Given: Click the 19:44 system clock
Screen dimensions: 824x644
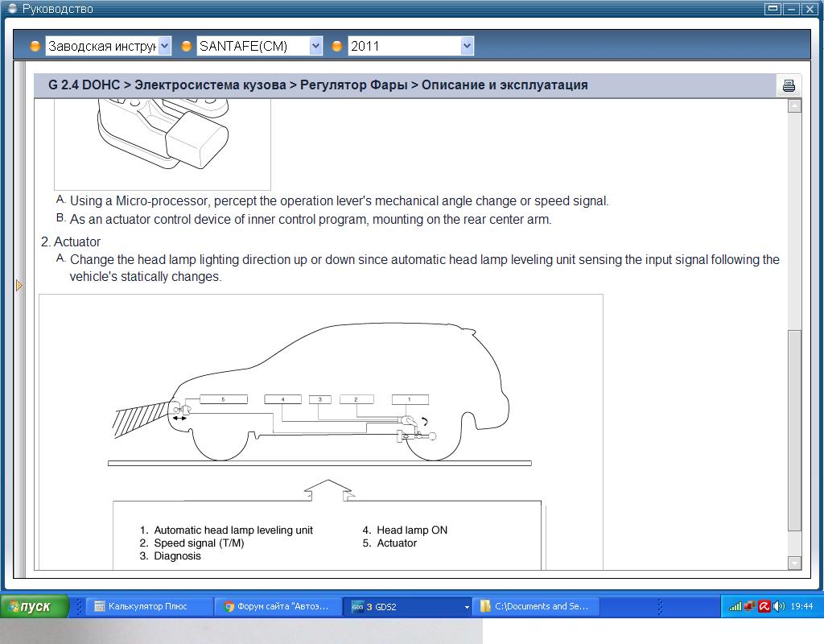Looking at the screenshot, I should [801, 606].
